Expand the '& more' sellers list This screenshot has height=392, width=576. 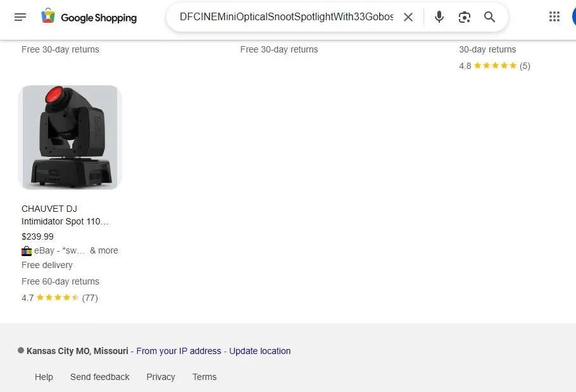click(104, 250)
